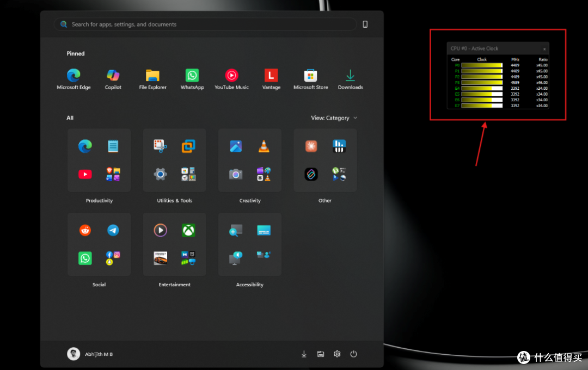588x370 pixels.
Task: Open VMware icon in Utilities & Tools
Action: tap(188, 146)
